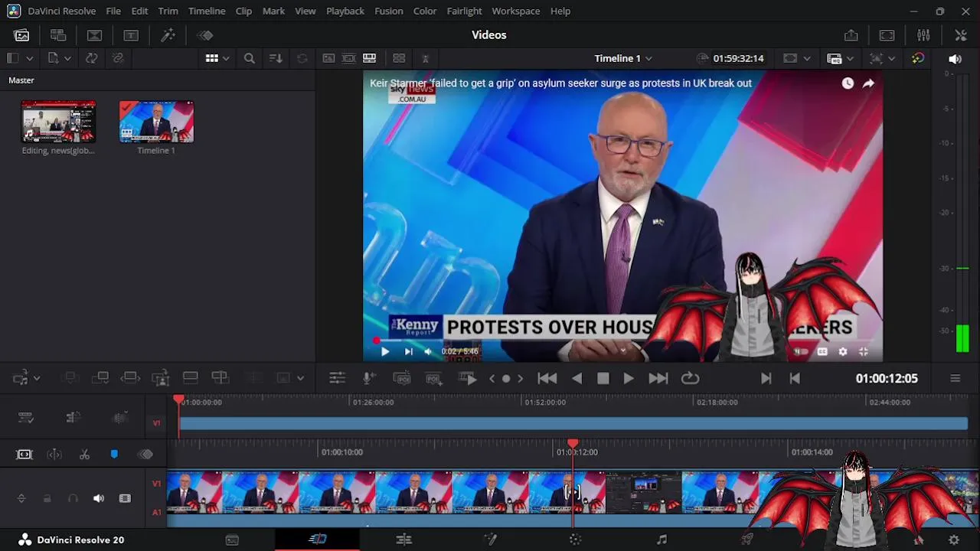This screenshot has width=980, height=551.
Task: Mute the viewer speaker icon
Action: pos(955,59)
